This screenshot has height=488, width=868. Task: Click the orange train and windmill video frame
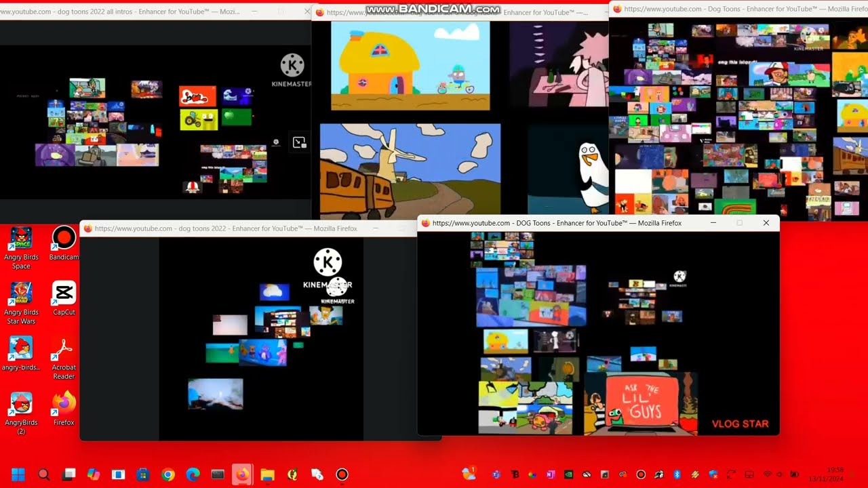tap(410, 169)
